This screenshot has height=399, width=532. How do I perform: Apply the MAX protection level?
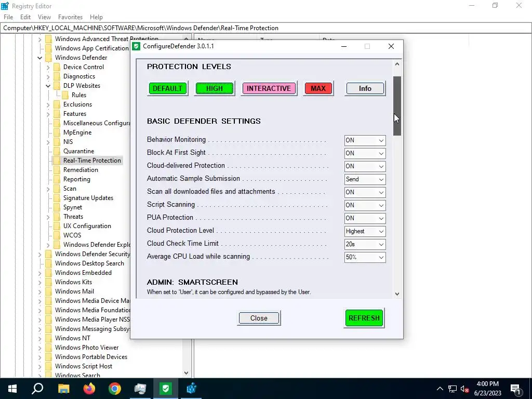point(318,88)
